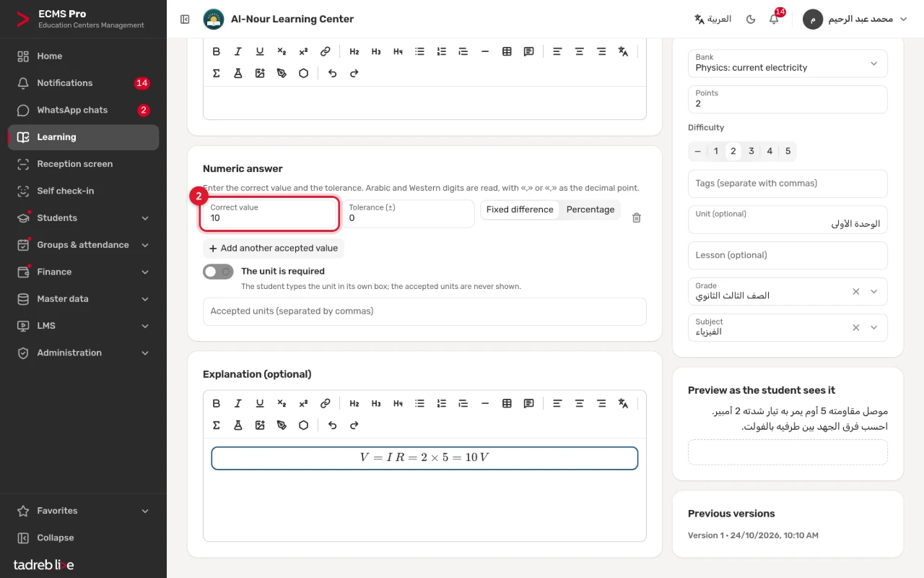The image size is (924, 578).
Task: Apply H2 heading in the Explanation editor
Action: point(354,403)
